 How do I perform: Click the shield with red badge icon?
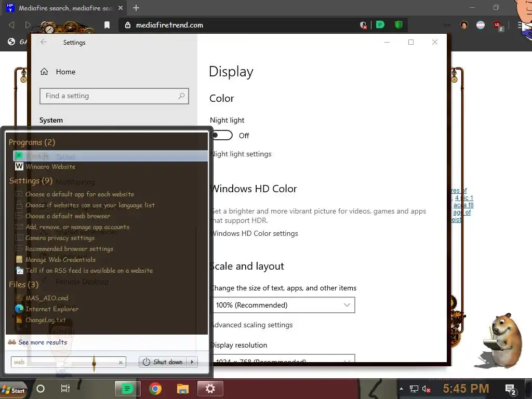pos(363,25)
